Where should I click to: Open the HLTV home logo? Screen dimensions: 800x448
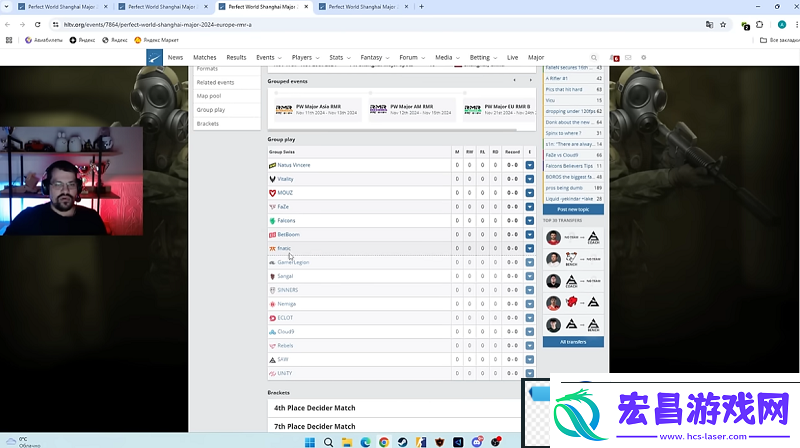tap(155, 58)
